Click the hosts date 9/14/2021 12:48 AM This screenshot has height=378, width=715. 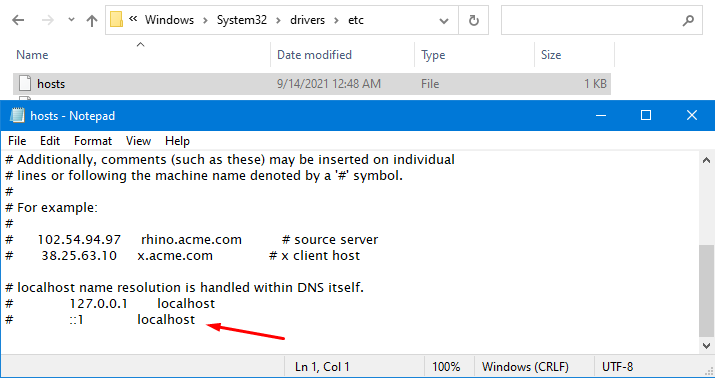329,84
